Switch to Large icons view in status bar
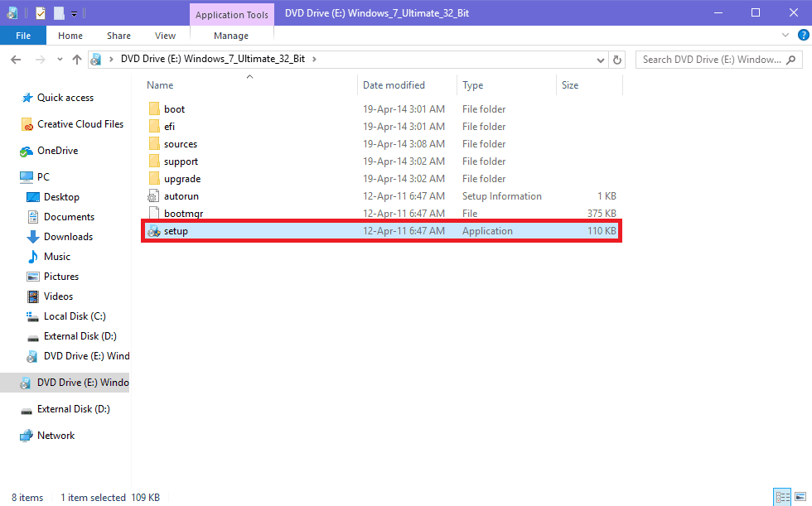This screenshot has height=506, width=812. tap(800, 497)
